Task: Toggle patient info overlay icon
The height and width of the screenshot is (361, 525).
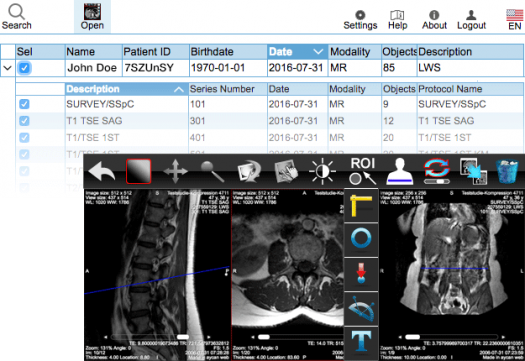Action: coord(399,171)
